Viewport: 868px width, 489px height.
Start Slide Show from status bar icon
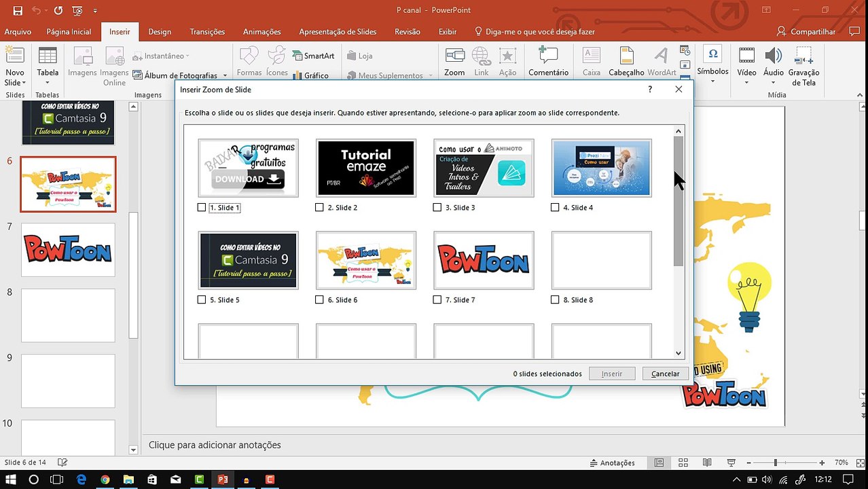click(731, 463)
